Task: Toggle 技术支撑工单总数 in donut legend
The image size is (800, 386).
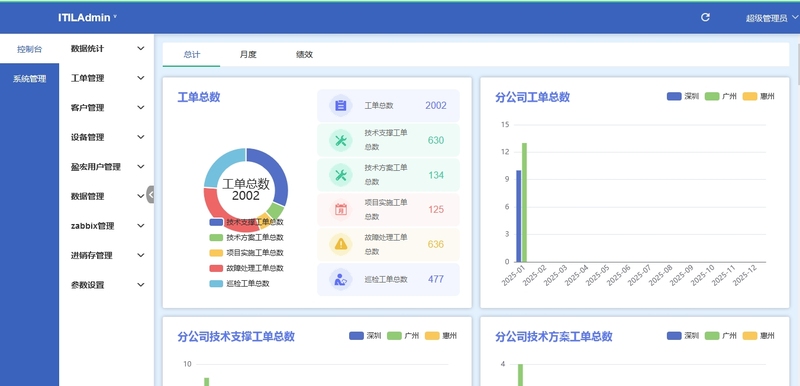Action: pos(246,222)
